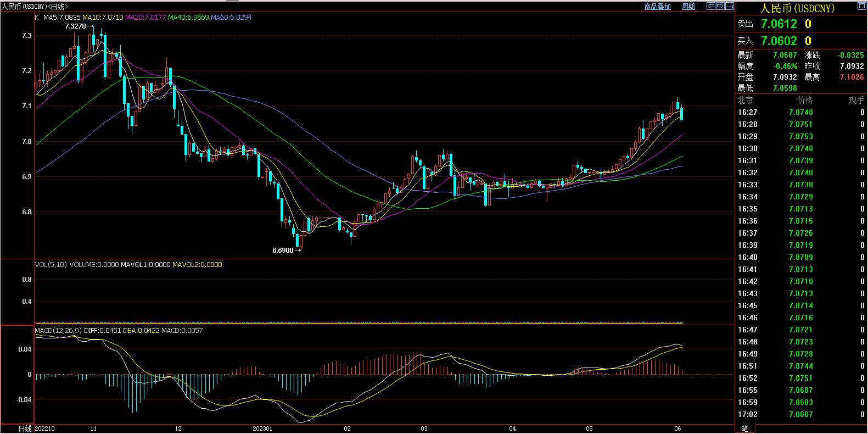
Task: Click the 202301 date axis label
Action: click(262, 429)
